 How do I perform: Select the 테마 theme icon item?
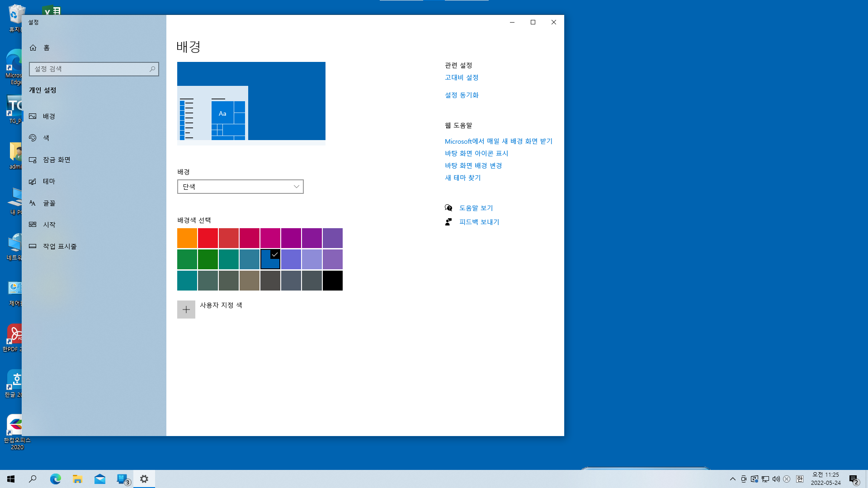33,181
